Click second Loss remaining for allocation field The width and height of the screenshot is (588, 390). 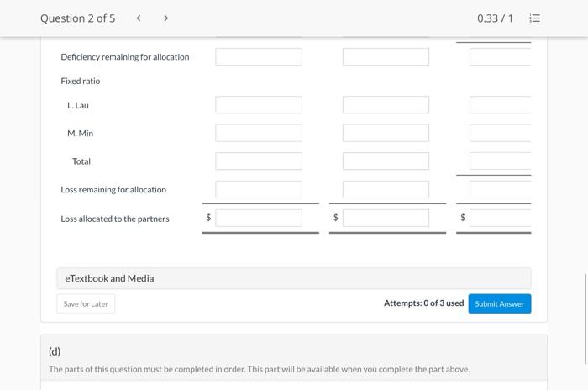(386, 190)
